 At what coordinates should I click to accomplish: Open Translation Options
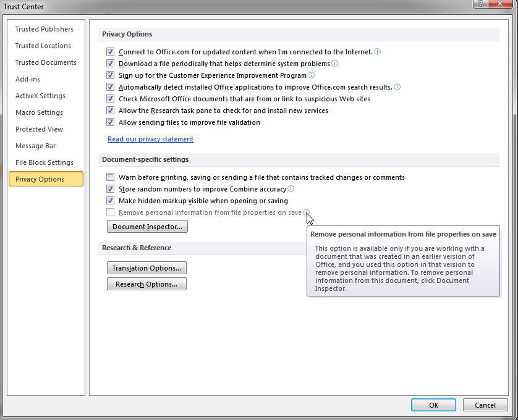pyautogui.click(x=146, y=268)
